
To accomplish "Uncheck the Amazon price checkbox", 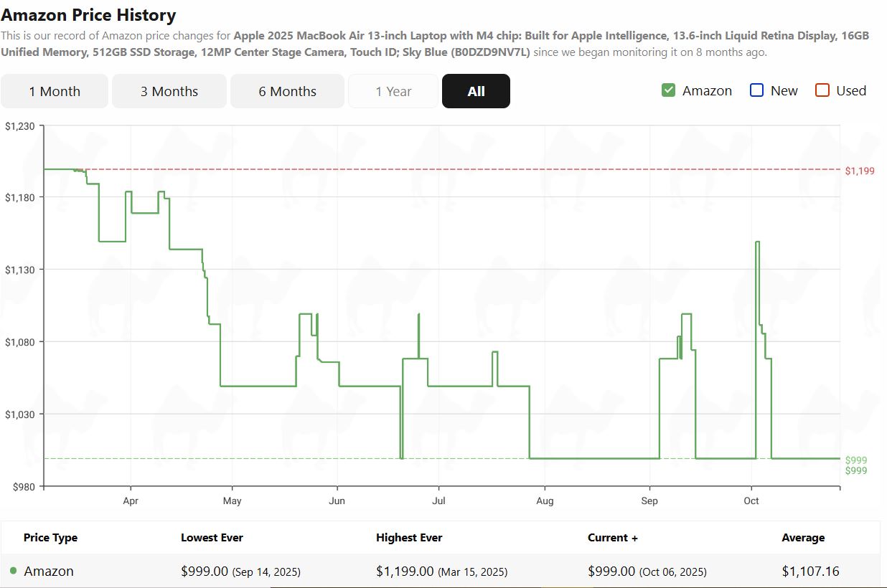I will [x=668, y=90].
